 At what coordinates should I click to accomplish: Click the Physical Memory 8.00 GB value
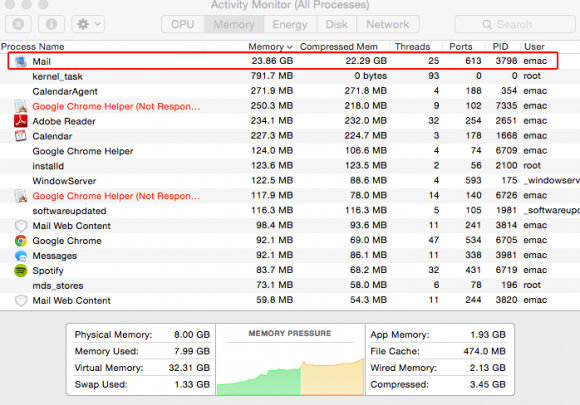(192, 334)
